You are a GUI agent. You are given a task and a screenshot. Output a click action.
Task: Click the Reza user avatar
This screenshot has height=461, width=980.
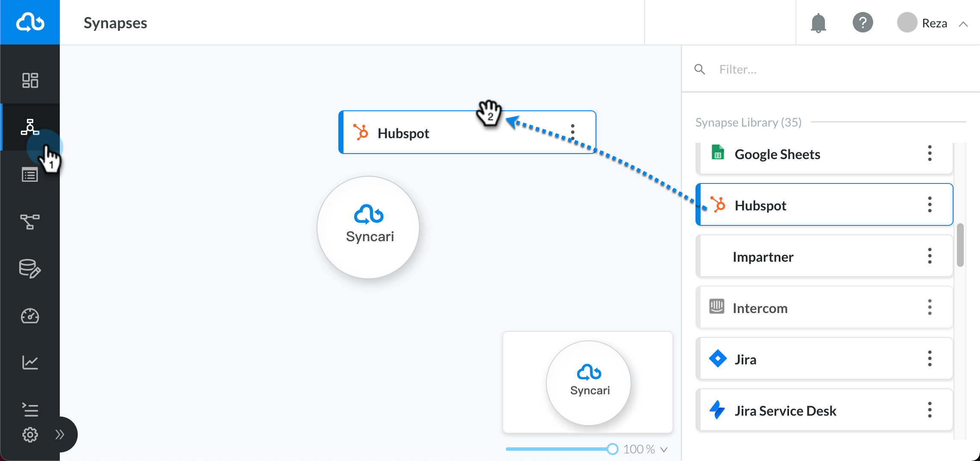[x=907, y=22]
